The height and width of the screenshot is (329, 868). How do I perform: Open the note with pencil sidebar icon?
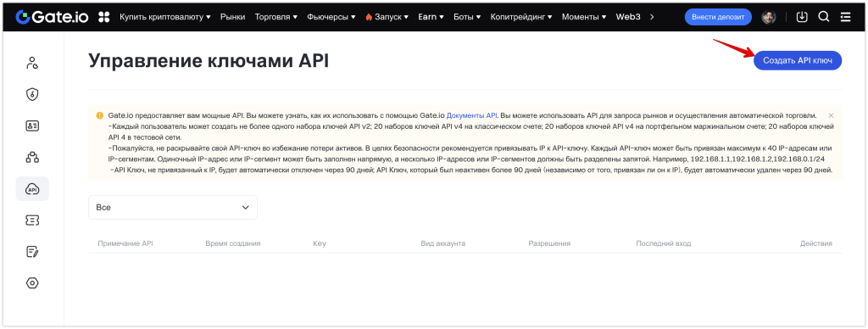pos(32,252)
